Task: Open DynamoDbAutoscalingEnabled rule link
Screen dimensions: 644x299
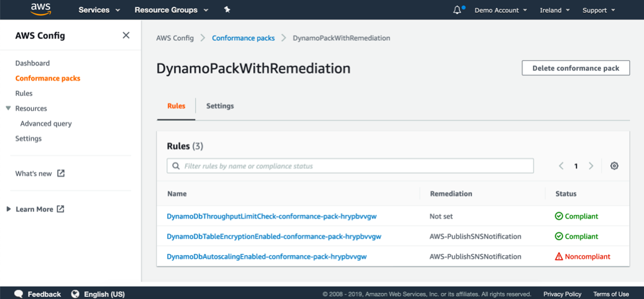Action: (266, 257)
